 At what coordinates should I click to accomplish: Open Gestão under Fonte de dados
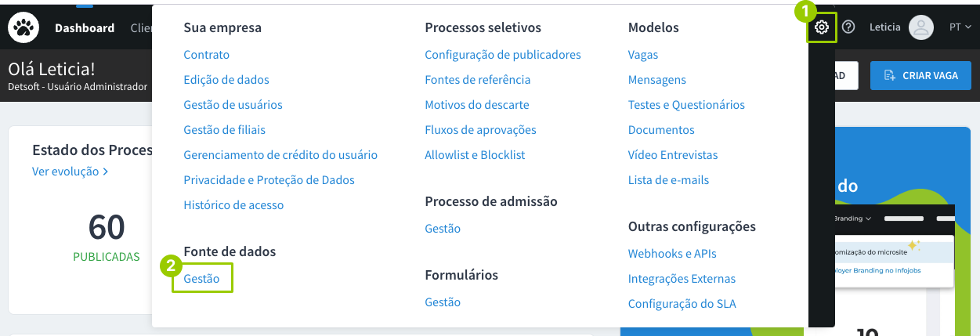(x=202, y=279)
